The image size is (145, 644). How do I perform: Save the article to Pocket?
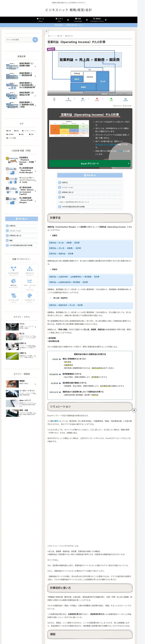97,99
